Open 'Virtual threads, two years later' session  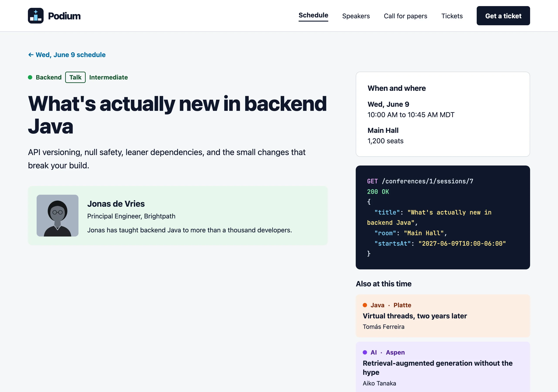tap(415, 316)
